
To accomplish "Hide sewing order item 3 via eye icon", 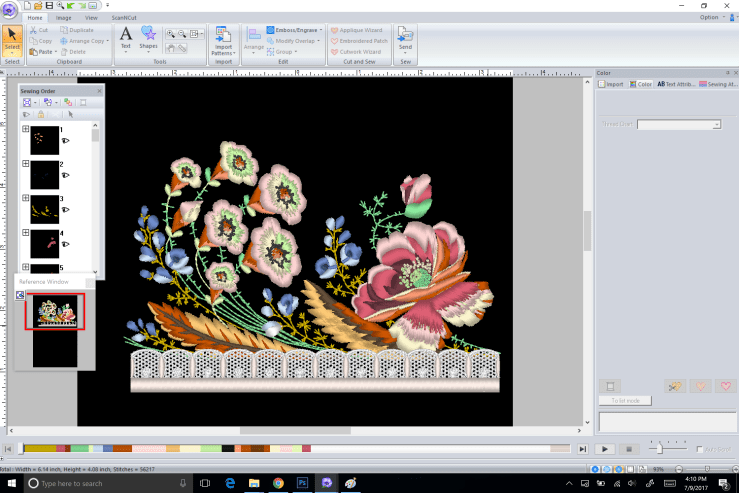I will (66, 210).
